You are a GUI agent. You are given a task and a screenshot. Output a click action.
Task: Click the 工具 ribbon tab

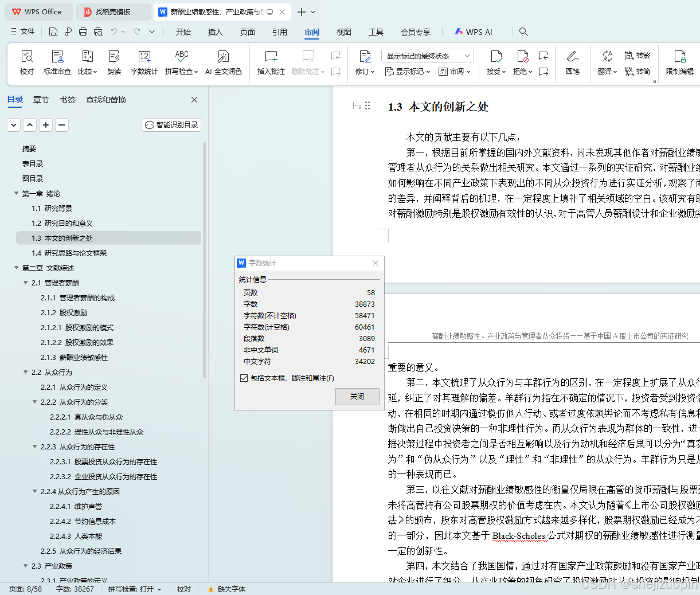(x=376, y=32)
